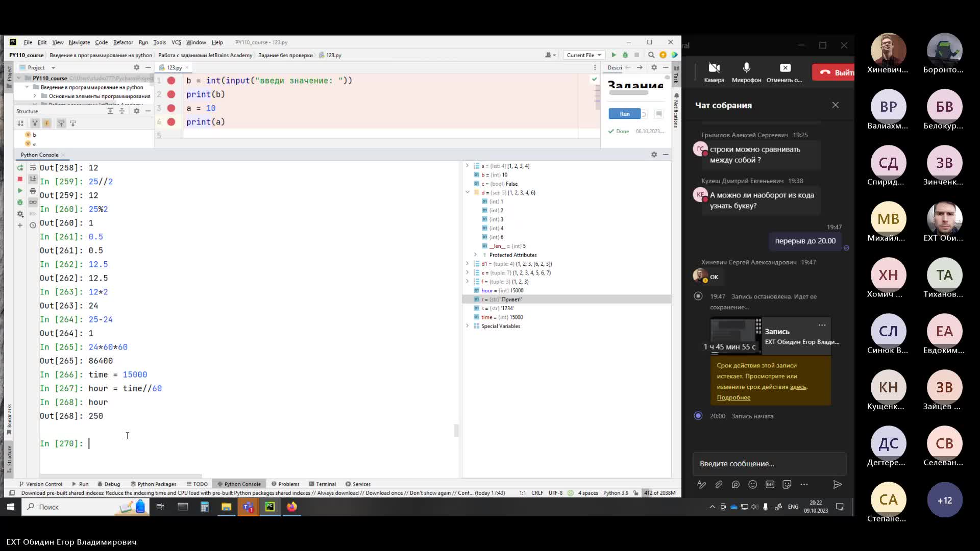
Task: Open the VCS menu
Action: coord(176,42)
